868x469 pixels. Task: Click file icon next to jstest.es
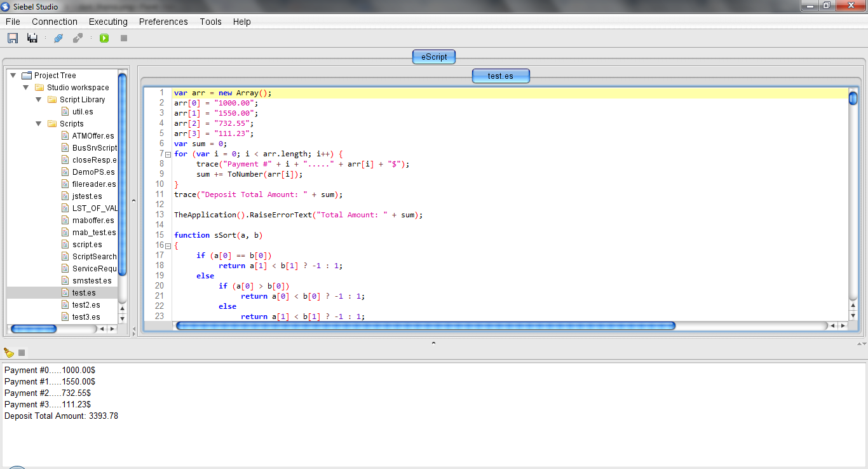[x=65, y=196]
